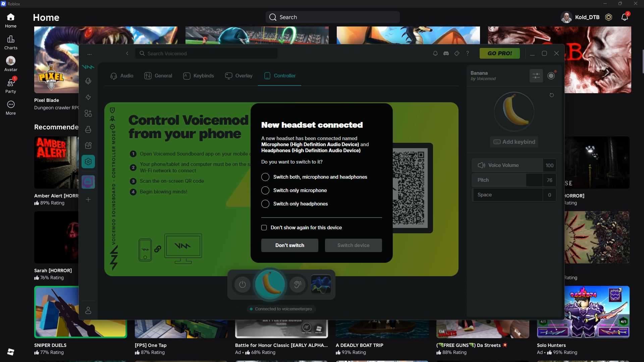This screenshot has width=644, height=362.
Task: Click the GO PRO! button
Action: (500, 53)
